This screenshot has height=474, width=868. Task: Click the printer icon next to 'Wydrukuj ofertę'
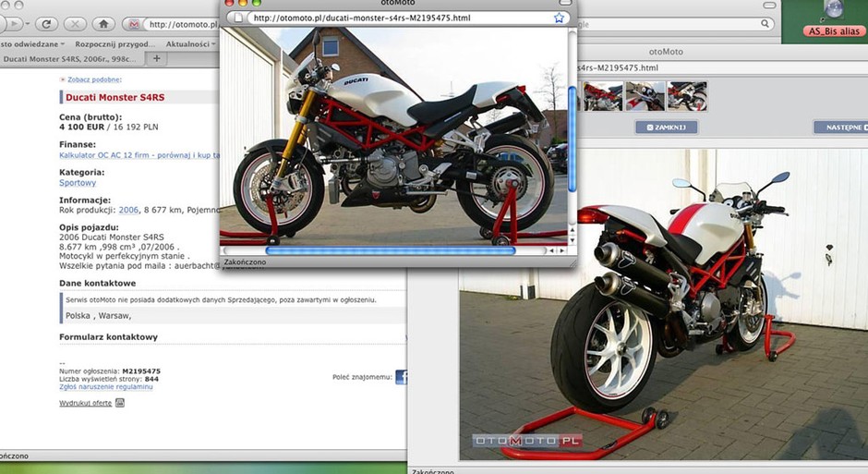click(x=119, y=403)
